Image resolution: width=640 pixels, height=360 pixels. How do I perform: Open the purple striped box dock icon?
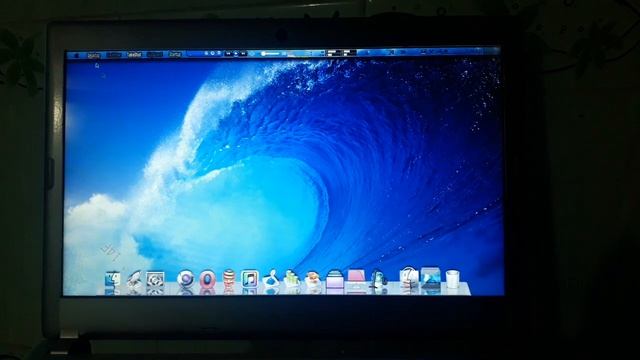click(334, 280)
